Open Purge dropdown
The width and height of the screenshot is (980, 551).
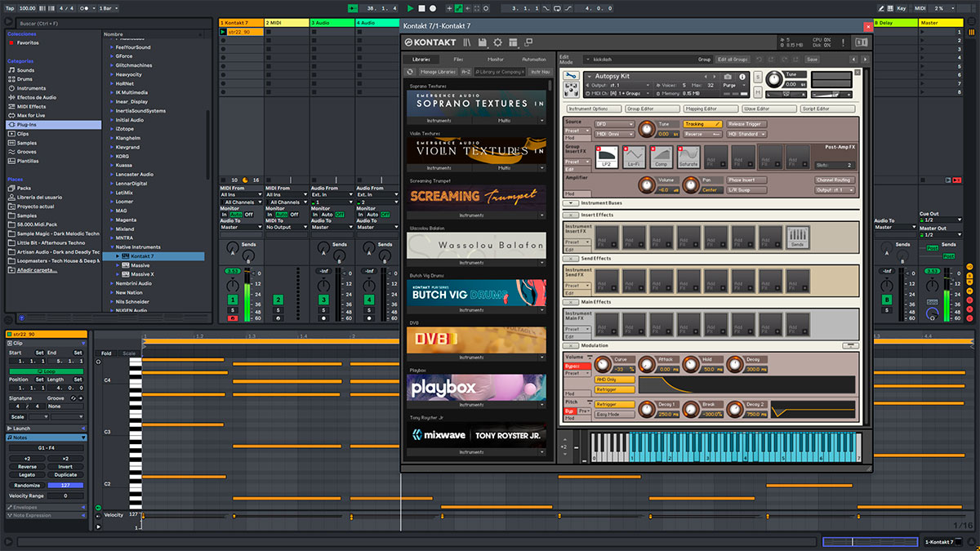(733, 85)
